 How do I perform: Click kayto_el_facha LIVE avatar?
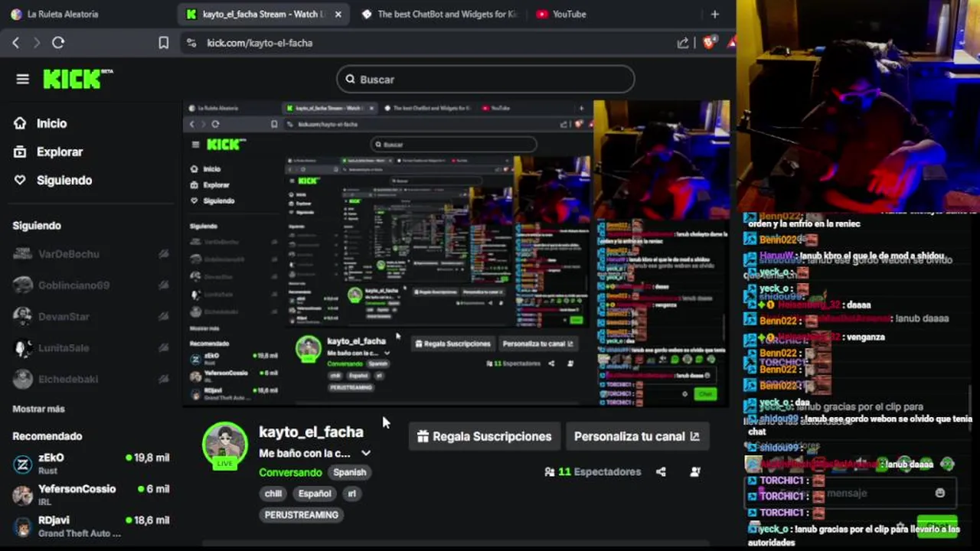(x=225, y=445)
